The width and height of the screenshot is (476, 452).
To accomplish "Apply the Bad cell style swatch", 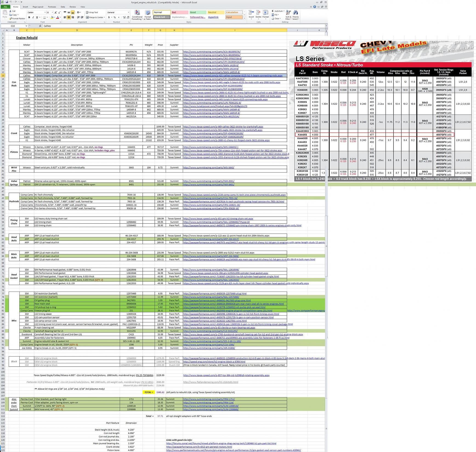I will (180, 12).
